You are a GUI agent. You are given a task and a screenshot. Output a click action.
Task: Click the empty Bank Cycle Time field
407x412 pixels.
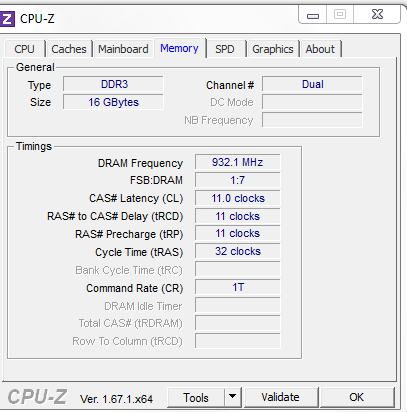tap(238, 269)
